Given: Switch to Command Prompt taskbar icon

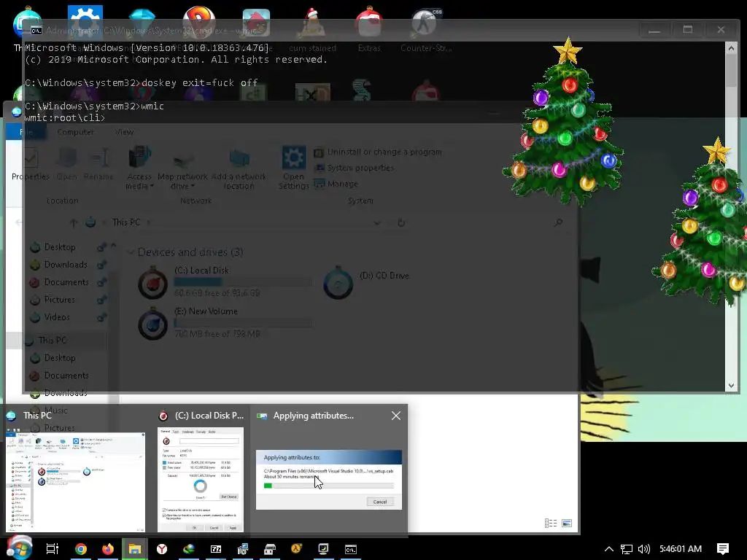Looking at the screenshot, I should [351, 550].
